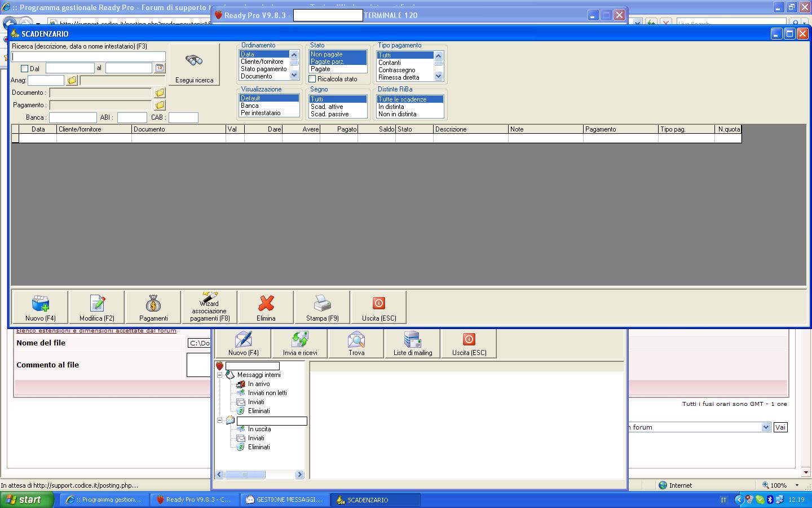Print with Stampa (F9) button
The width and height of the screenshot is (812, 508).
point(322,307)
